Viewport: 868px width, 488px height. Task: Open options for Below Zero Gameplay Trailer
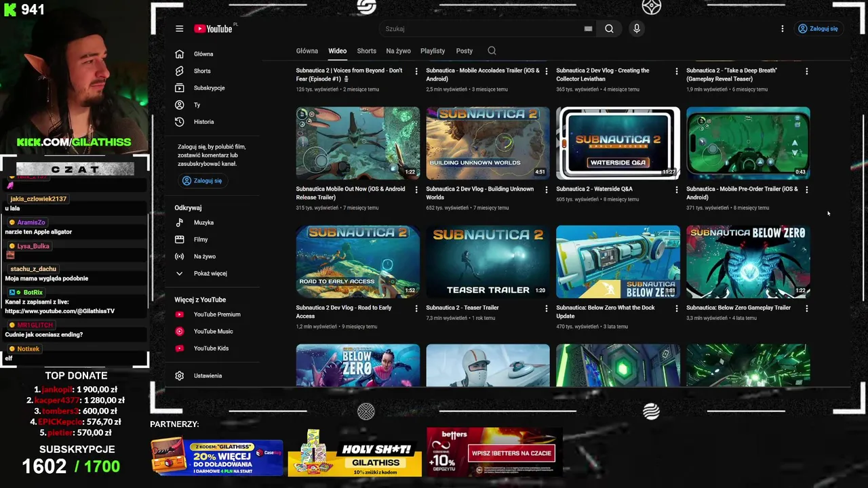click(806, 308)
